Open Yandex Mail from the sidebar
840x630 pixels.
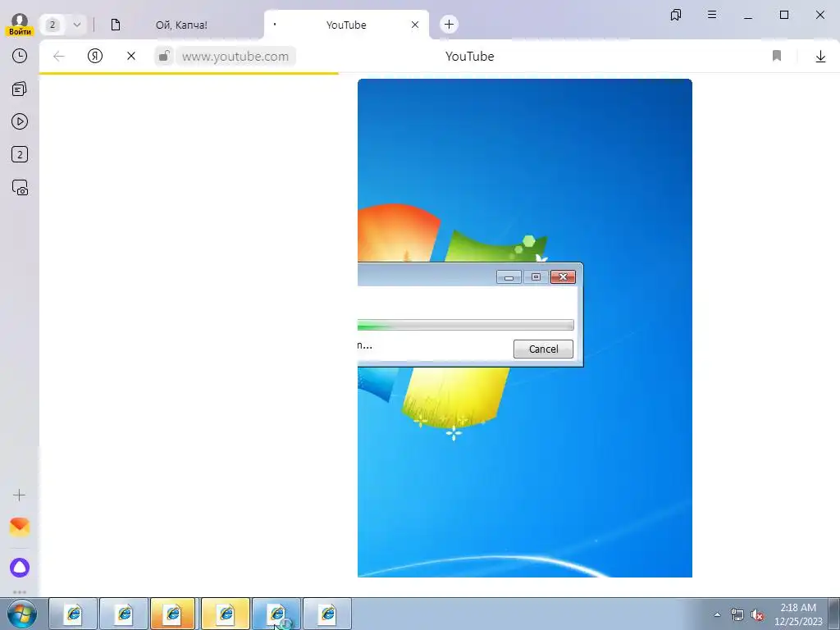click(20, 527)
